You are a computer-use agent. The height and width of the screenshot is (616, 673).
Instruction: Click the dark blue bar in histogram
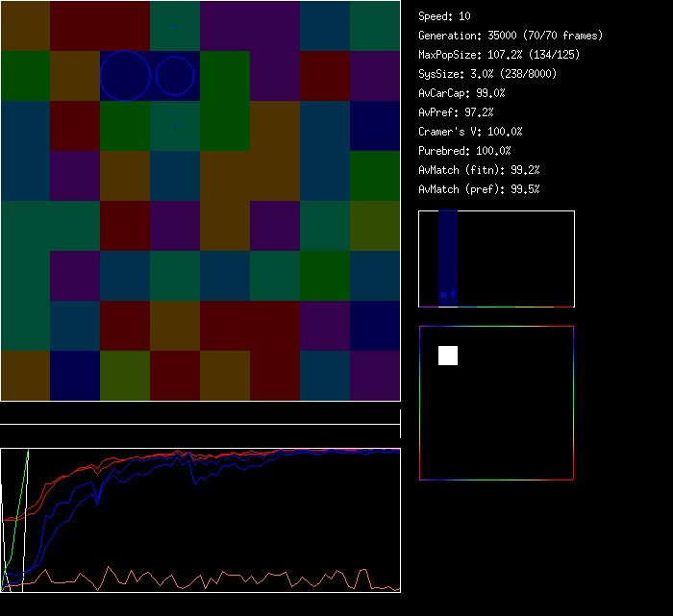point(448,250)
